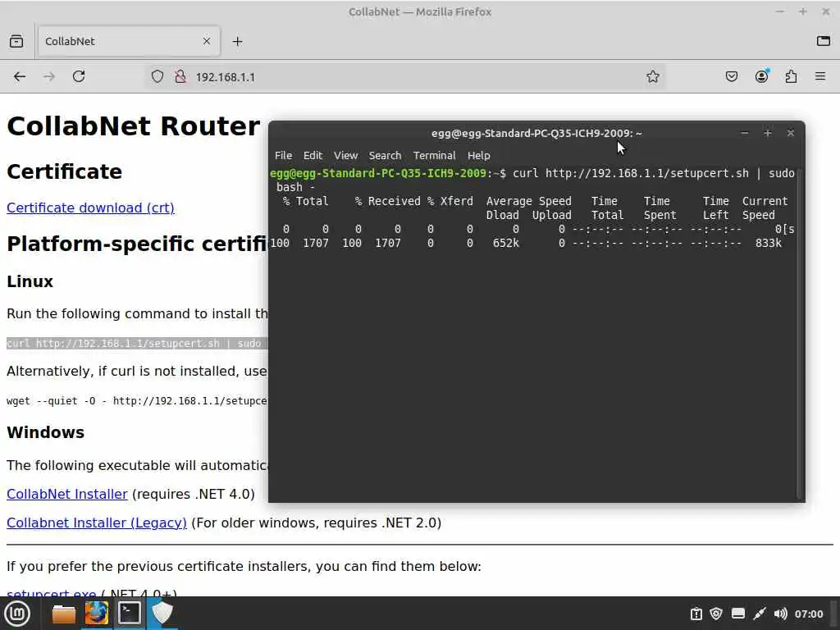Open the terminal Edit menu
This screenshot has height=630, width=840.
tap(313, 155)
